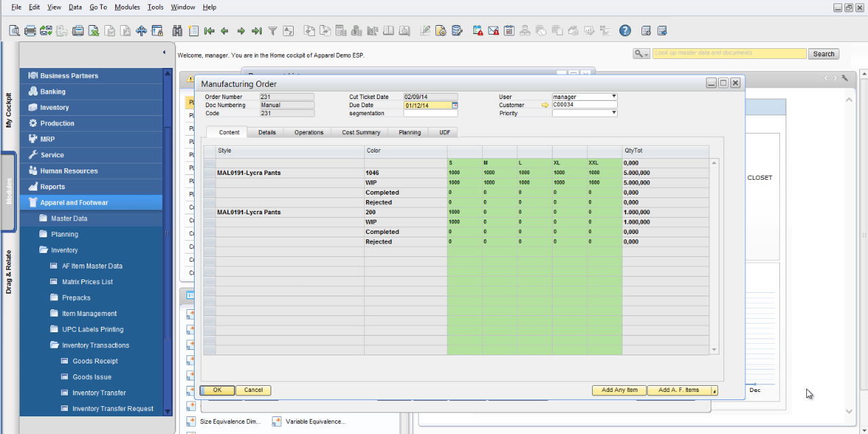Open the Modules menu
This screenshot has width=868, height=434.
[x=127, y=7]
